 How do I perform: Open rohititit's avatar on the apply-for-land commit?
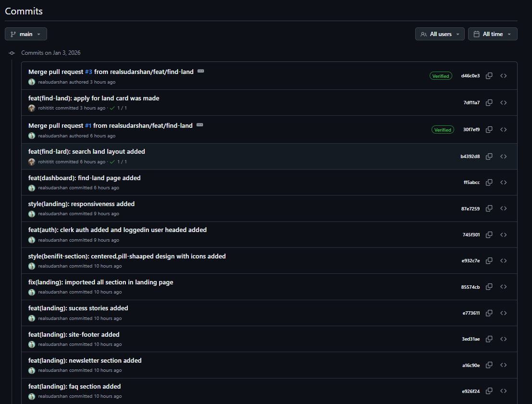pos(31,108)
